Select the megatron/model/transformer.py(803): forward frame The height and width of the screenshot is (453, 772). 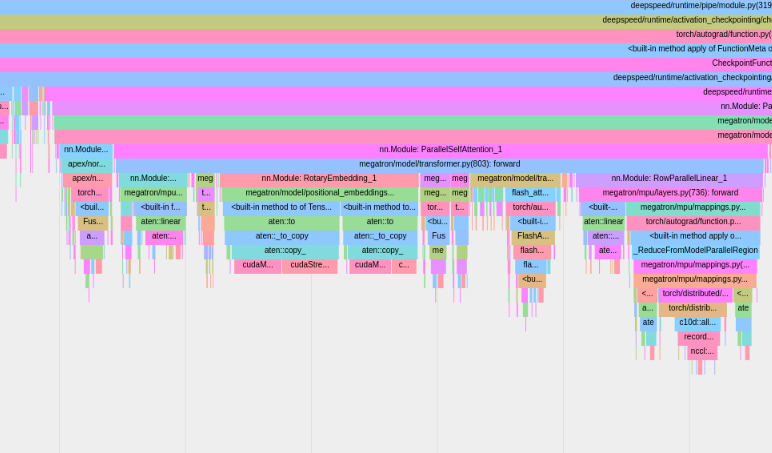coord(439,164)
